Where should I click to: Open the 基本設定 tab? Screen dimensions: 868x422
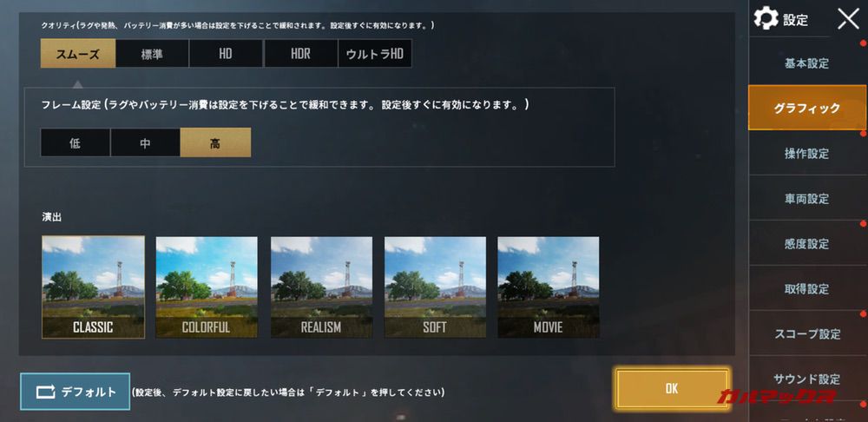coord(806,63)
